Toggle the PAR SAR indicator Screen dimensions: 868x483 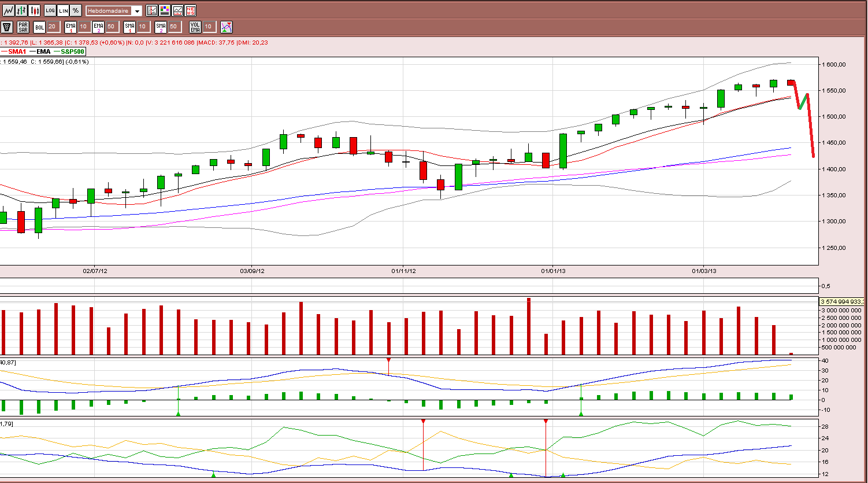[23, 27]
